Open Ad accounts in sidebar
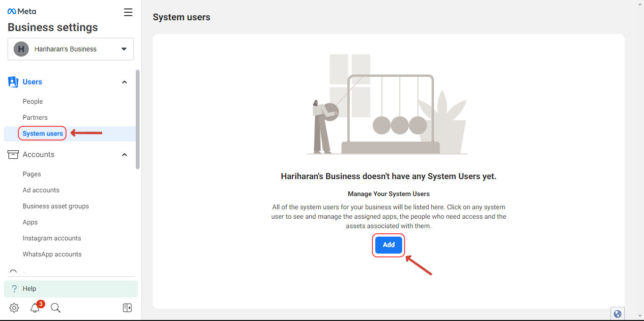Screen dimensions: 644x321 (41, 190)
